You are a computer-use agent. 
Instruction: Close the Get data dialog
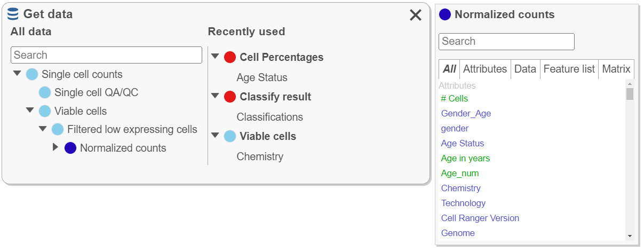tap(416, 15)
